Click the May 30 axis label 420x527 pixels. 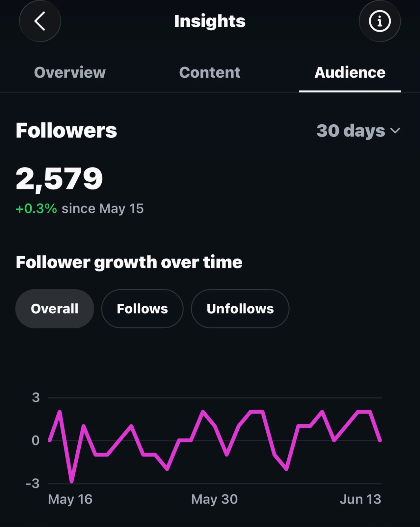[x=214, y=499]
